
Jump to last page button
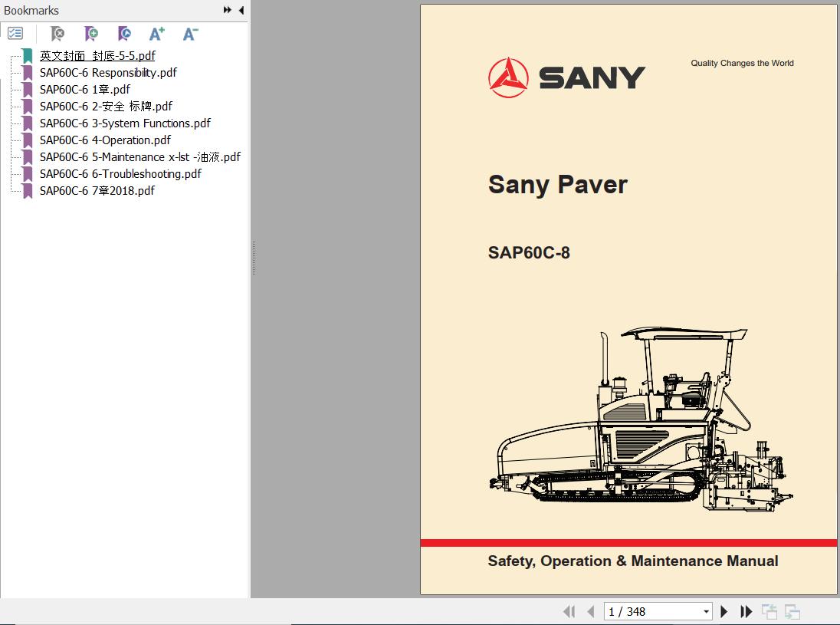746,612
